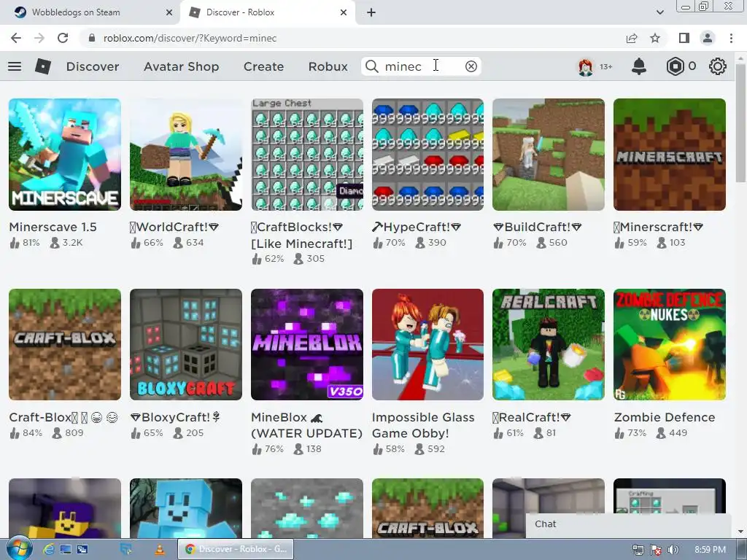The height and width of the screenshot is (560, 747).
Task: Expand the tab search chevron
Action: 659,12
